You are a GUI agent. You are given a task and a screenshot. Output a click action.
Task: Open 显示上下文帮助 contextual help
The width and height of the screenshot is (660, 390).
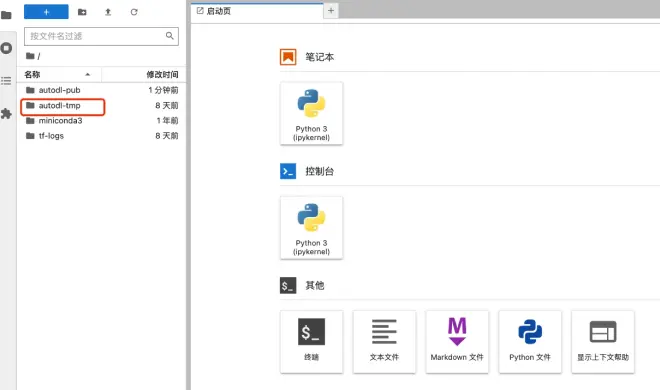[x=603, y=342]
